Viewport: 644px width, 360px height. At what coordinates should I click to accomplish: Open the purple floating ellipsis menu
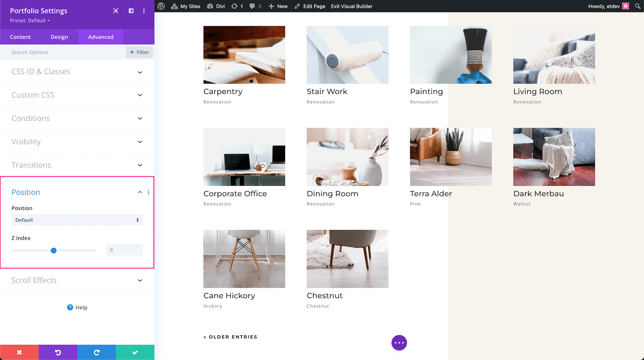(x=399, y=342)
